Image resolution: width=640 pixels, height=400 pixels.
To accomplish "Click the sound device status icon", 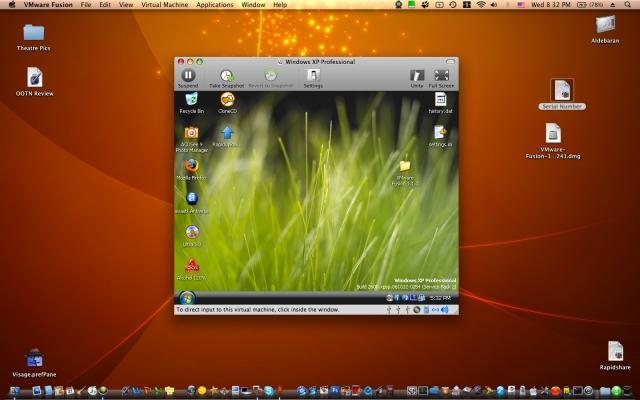I will pyautogui.click(x=444, y=310).
